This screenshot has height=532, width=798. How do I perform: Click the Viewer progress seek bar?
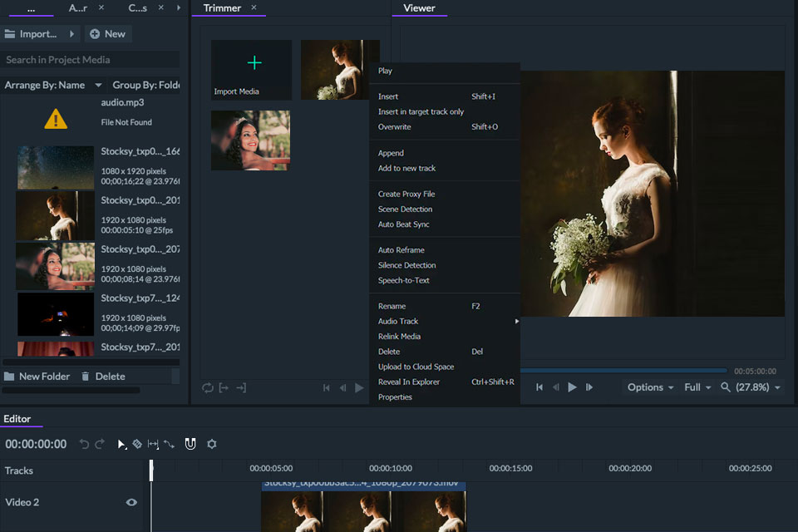point(623,371)
